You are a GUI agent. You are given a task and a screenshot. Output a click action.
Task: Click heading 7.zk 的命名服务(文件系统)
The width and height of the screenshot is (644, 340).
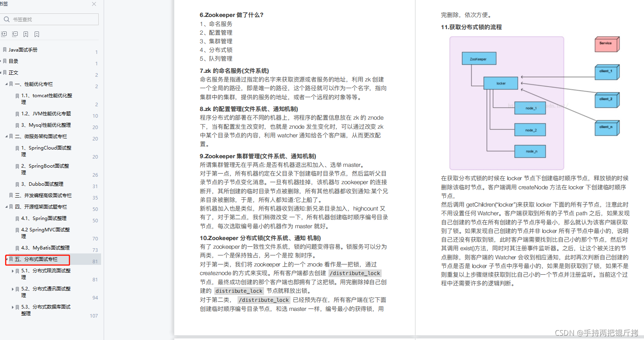coord(234,71)
